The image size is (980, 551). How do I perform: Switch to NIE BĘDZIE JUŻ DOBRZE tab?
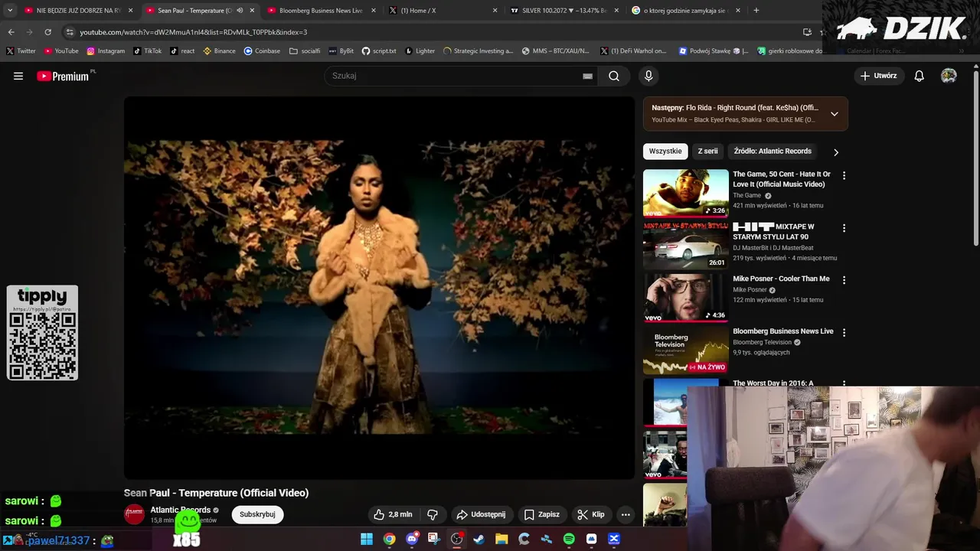(x=79, y=11)
